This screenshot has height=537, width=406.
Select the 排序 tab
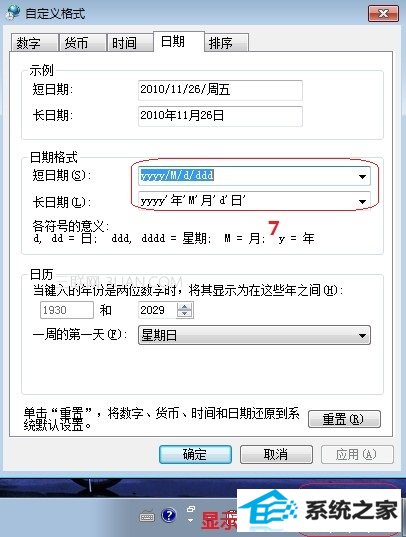coord(226,43)
